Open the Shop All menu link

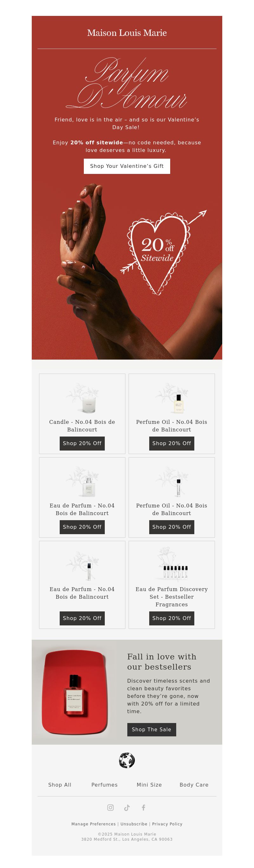(60, 785)
